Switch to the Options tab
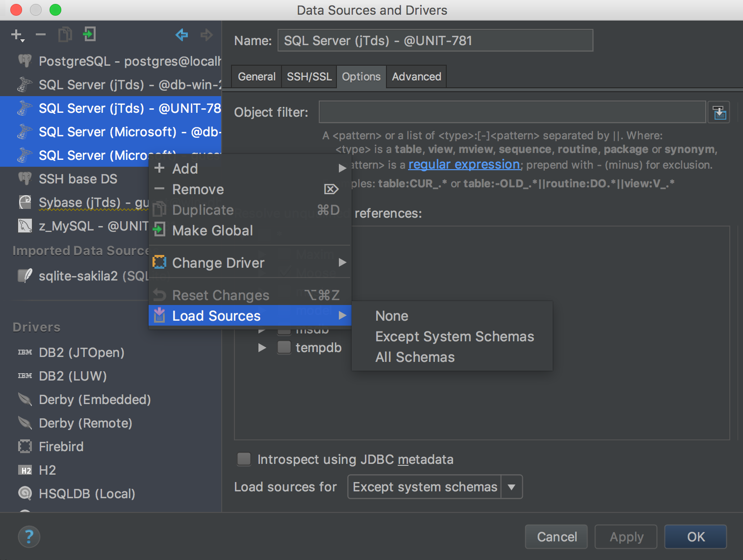Viewport: 743px width, 560px height. [361, 76]
